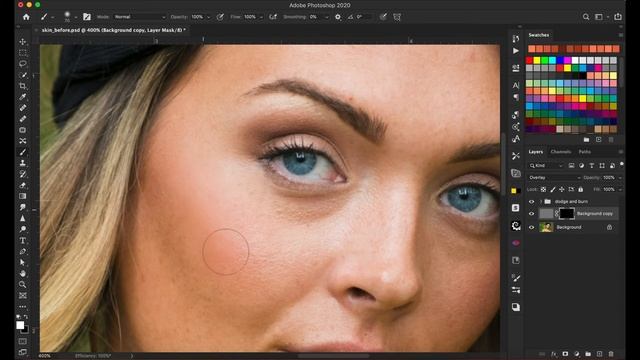Click the Play actions icon in side strip
Viewport: 640px width, 360px height.
[516, 51]
